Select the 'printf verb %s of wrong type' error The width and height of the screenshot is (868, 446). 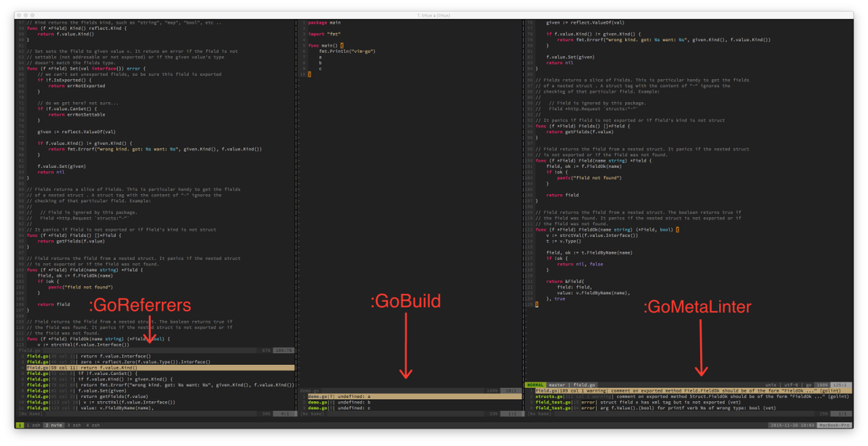coord(689,408)
